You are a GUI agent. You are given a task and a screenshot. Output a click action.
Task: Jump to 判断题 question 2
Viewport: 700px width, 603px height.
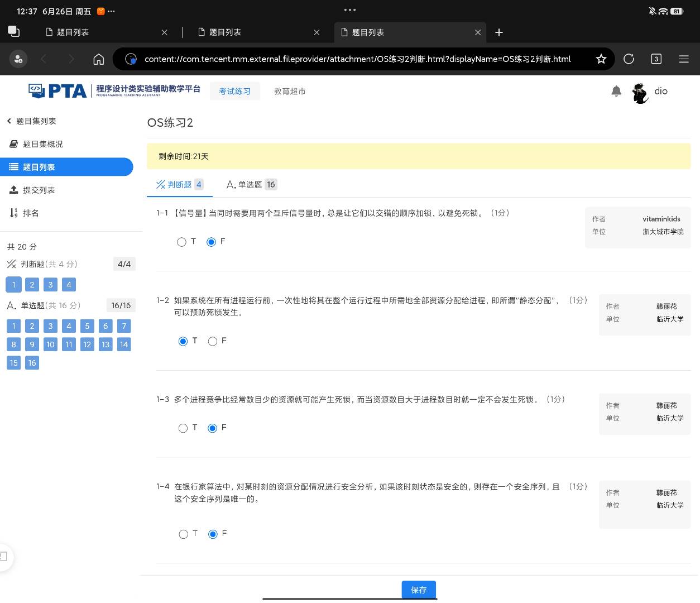click(32, 285)
